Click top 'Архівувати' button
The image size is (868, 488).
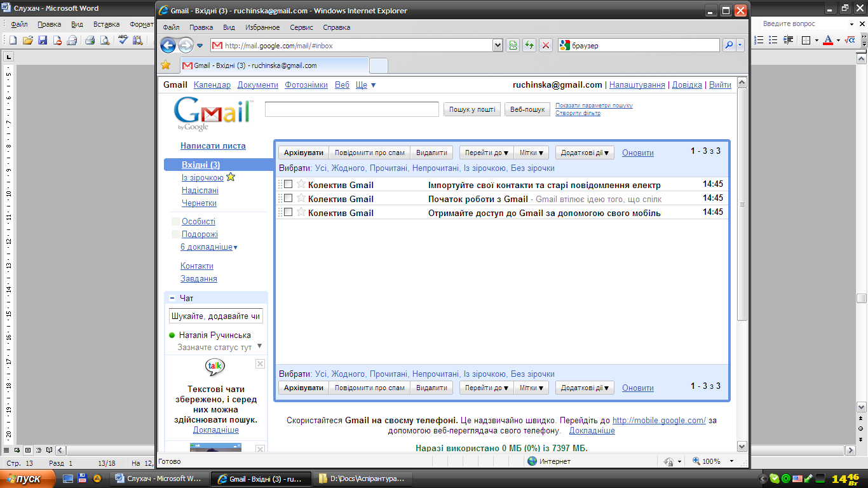pyautogui.click(x=304, y=152)
